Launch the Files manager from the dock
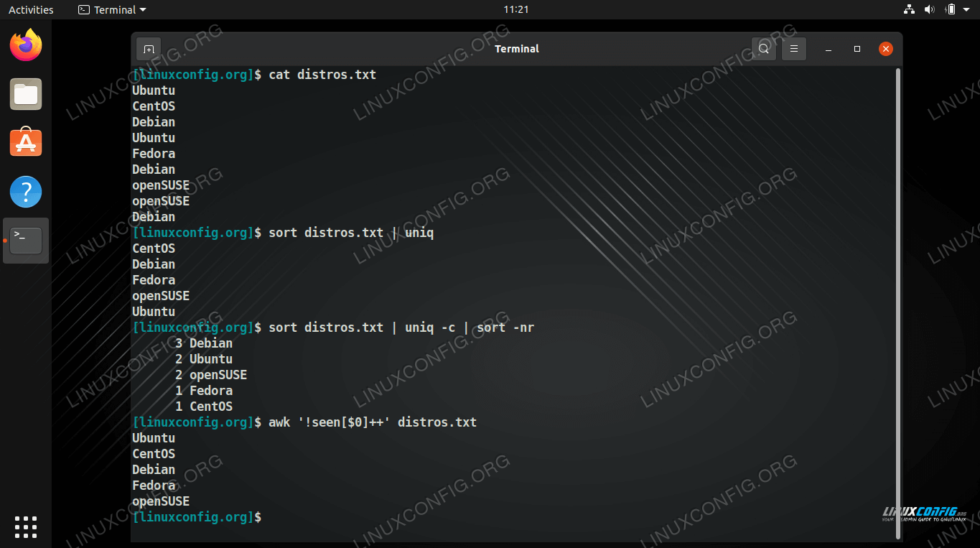This screenshot has height=548, width=980. click(x=26, y=94)
